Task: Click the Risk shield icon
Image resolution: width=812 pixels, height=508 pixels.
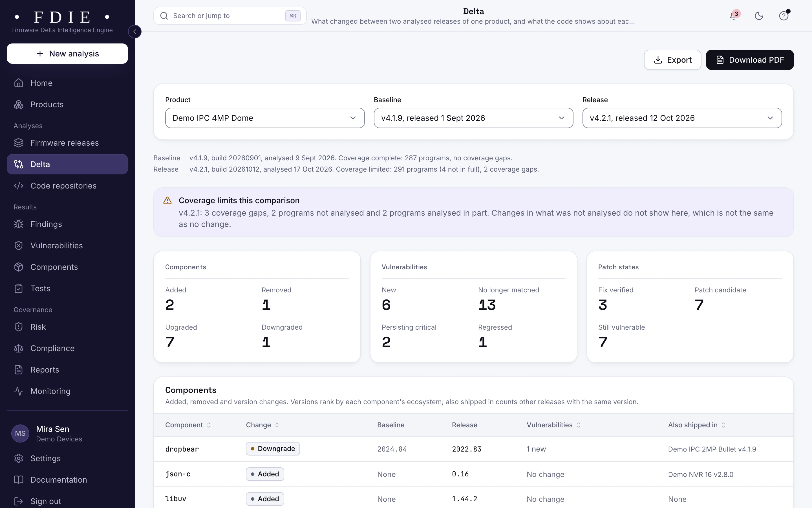Action: click(19, 327)
